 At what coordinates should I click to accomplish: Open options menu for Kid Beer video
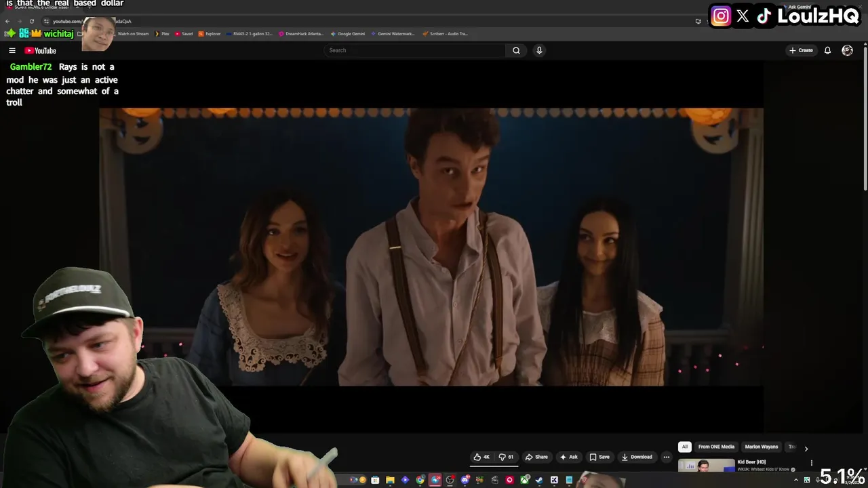811,463
